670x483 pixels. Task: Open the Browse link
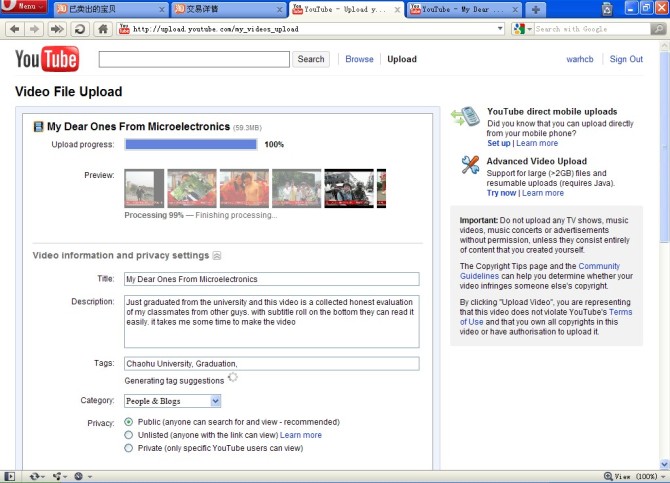coord(359,59)
